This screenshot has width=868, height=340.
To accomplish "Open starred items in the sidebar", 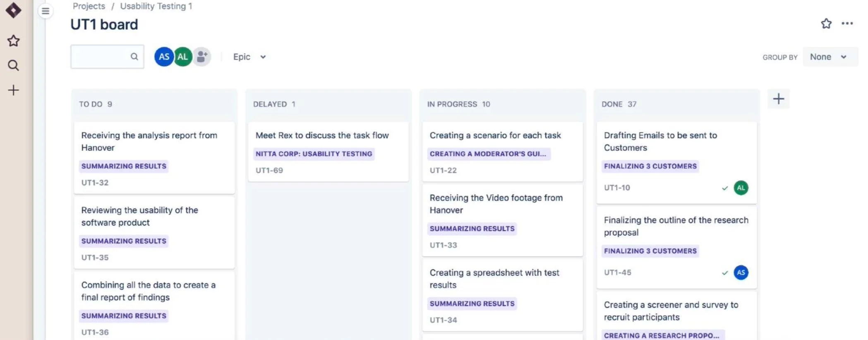I will (x=13, y=41).
